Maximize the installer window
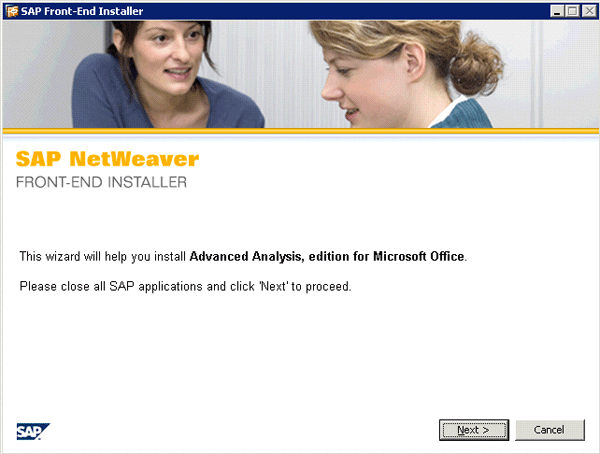The height and width of the screenshot is (454, 600). point(572,11)
